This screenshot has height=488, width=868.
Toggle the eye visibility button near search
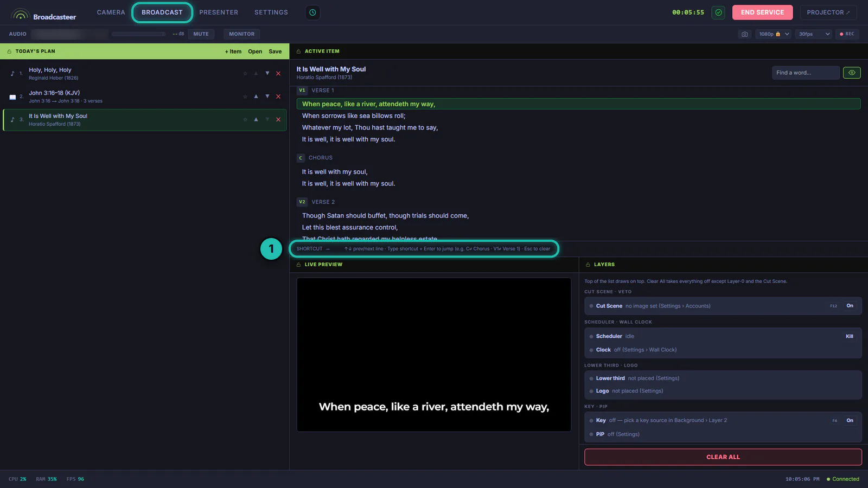click(852, 73)
